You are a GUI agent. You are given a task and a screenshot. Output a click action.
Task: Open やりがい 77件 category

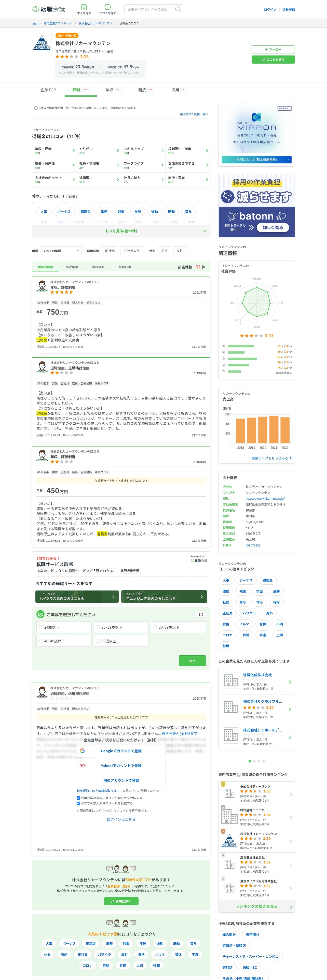point(99,151)
